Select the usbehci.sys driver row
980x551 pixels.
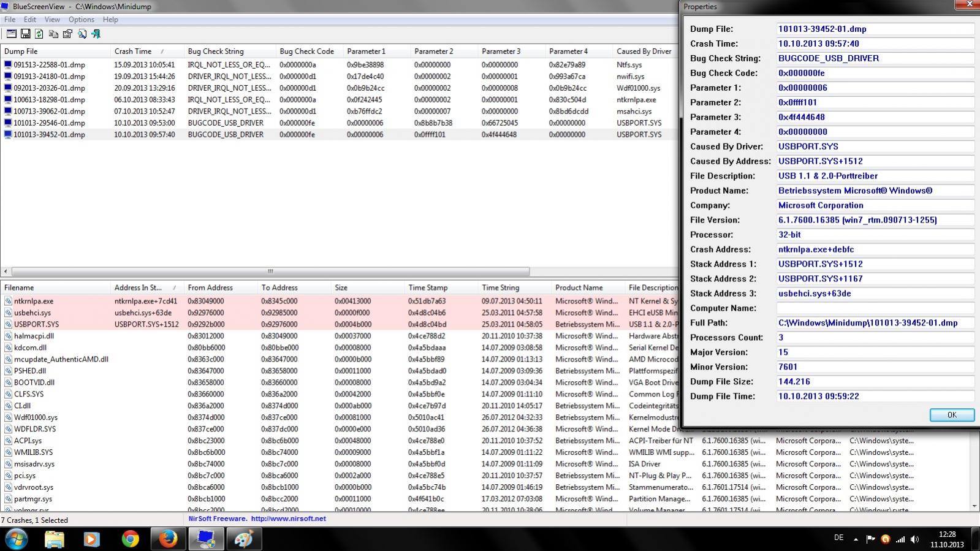[340, 313]
